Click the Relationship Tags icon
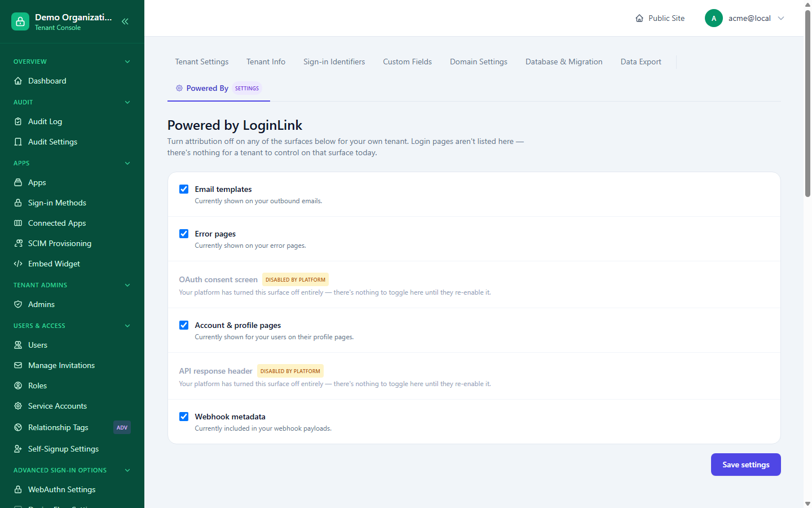 pos(18,427)
